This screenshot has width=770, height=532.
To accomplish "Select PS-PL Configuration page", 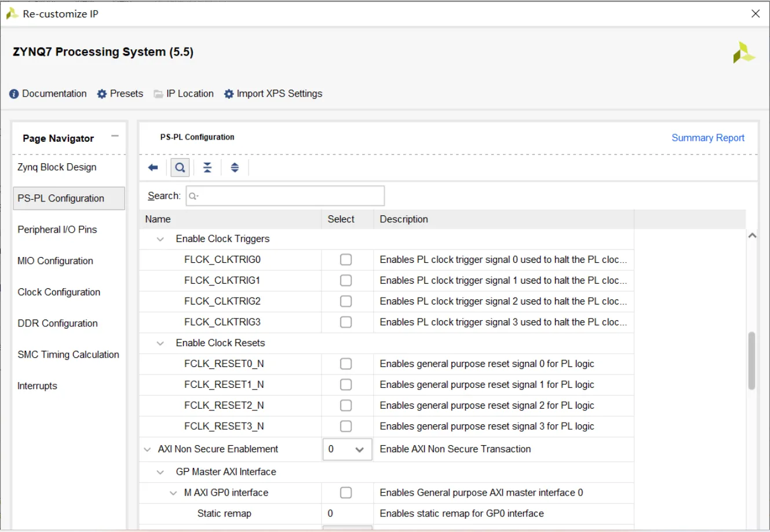I will point(68,198).
